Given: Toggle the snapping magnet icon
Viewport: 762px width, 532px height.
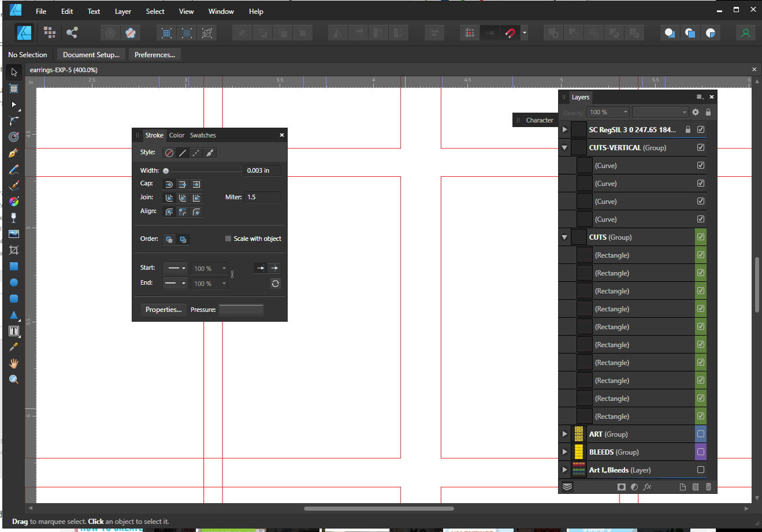Looking at the screenshot, I should [x=510, y=33].
